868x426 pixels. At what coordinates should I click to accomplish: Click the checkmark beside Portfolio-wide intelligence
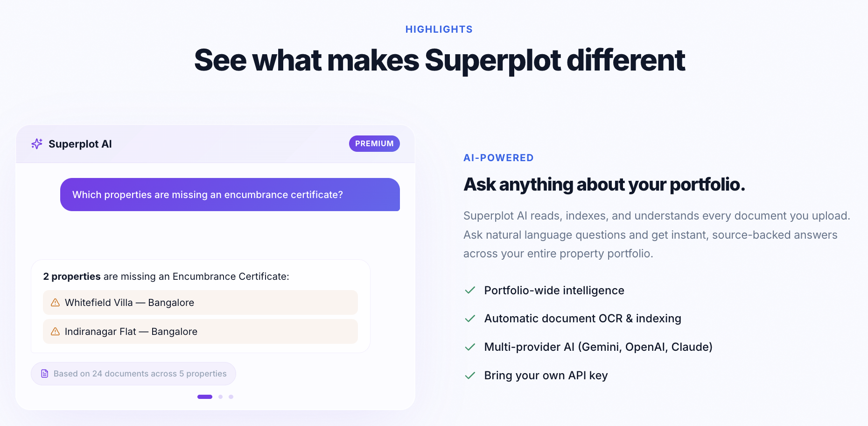469,291
